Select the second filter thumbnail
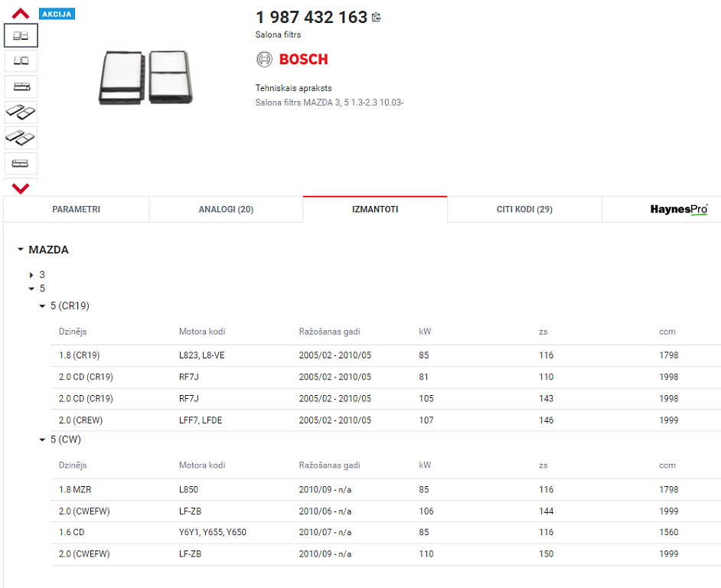The image size is (721, 588). coord(21,60)
